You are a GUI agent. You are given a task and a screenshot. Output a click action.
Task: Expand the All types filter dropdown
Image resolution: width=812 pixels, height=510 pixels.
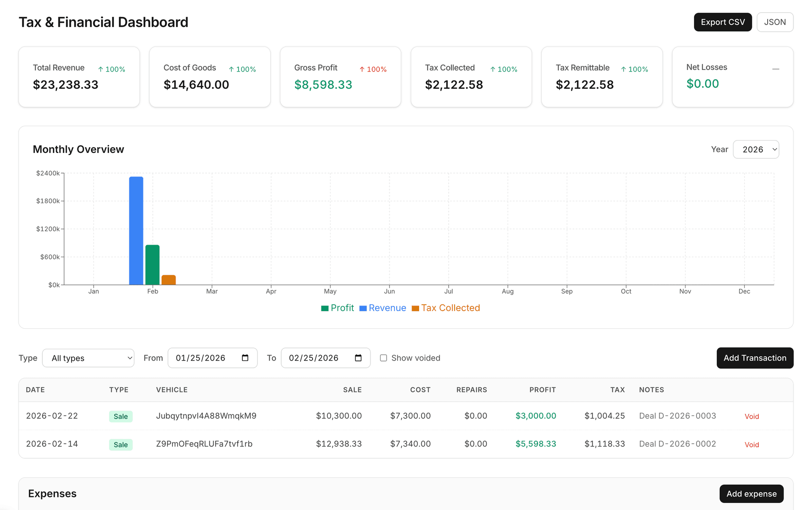coord(88,358)
